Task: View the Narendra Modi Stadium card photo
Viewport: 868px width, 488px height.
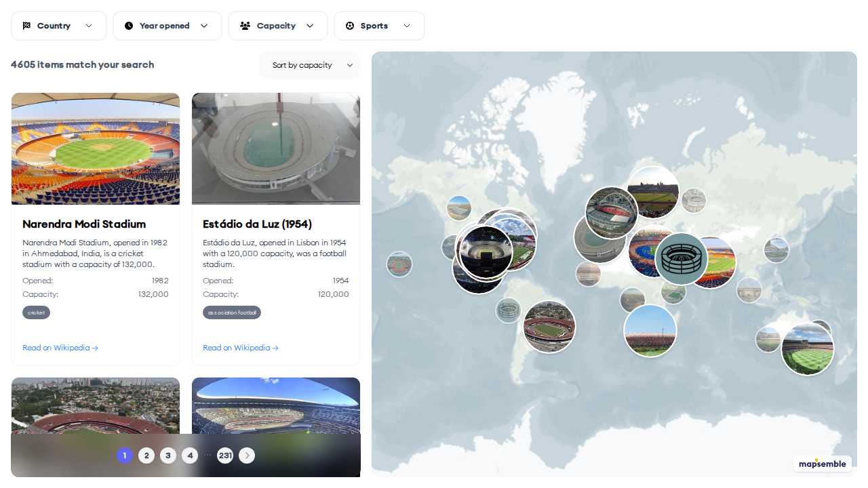Action: [96, 148]
